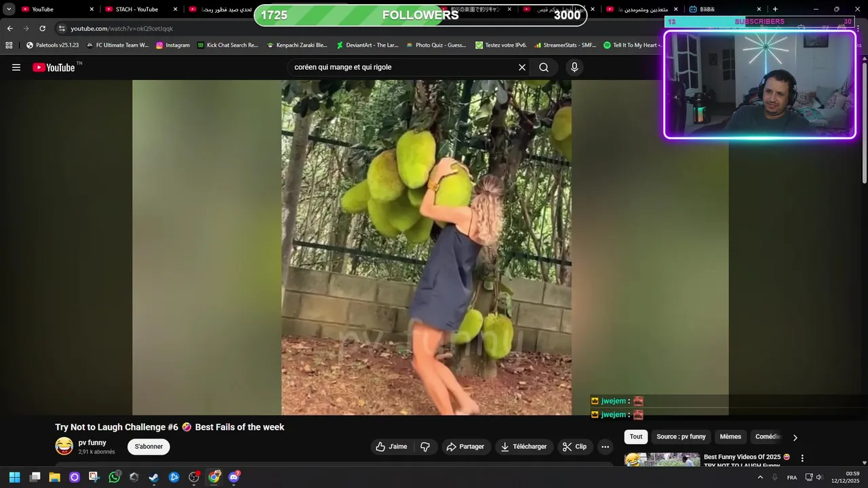868x488 pixels.
Task: Open WhatsApp from the taskbar
Action: (x=114, y=477)
